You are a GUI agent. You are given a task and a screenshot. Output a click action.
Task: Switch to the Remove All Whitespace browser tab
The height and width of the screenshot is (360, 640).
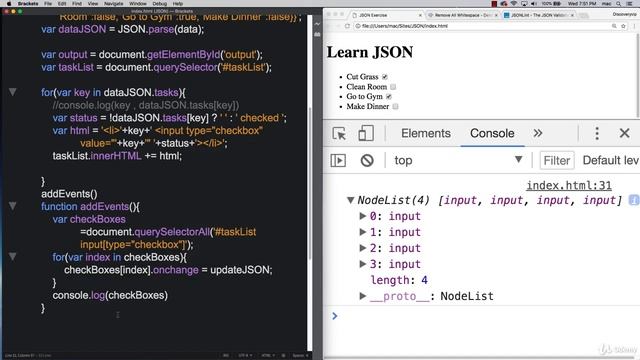coord(462,15)
